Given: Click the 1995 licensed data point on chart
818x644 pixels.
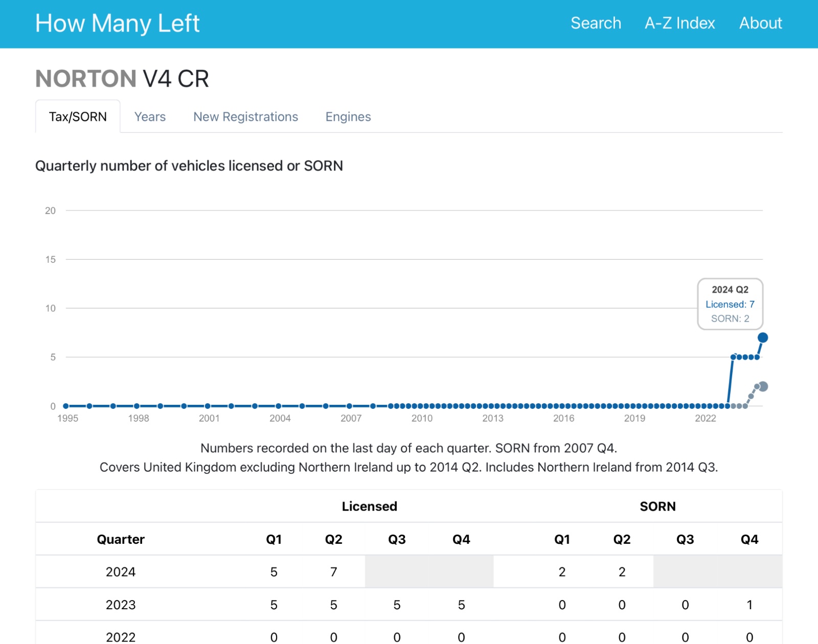Looking at the screenshot, I should (66, 406).
